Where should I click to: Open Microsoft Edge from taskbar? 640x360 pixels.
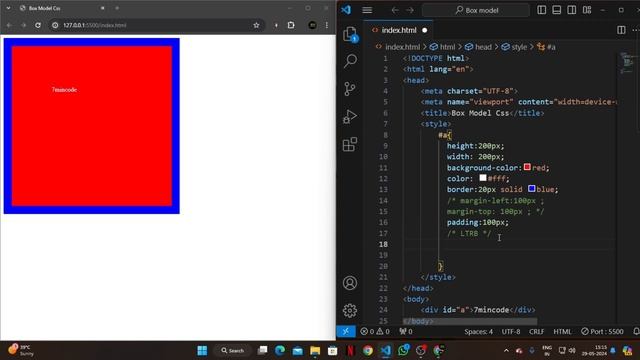(280, 351)
